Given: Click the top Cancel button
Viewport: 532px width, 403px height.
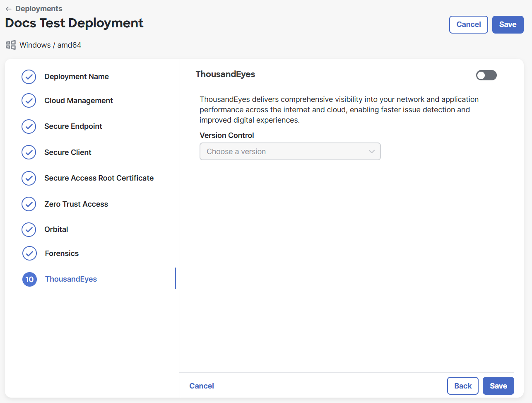Looking at the screenshot, I should [x=468, y=24].
